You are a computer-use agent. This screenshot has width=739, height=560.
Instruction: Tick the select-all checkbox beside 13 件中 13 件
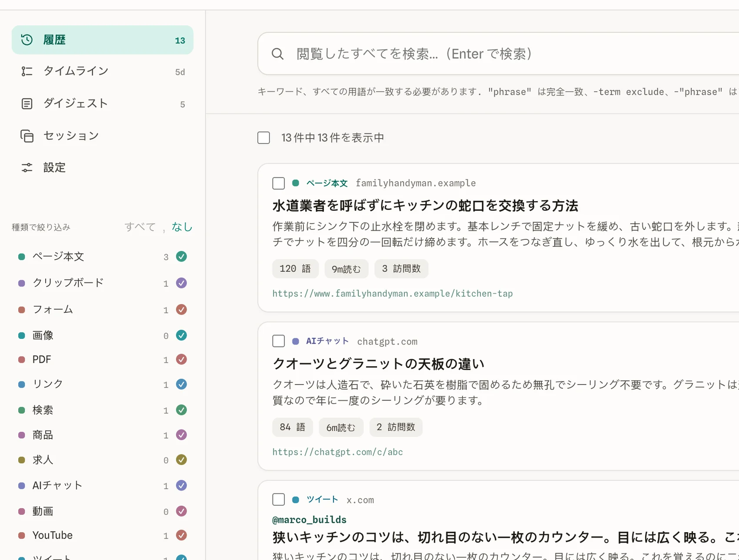coord(263,138)
